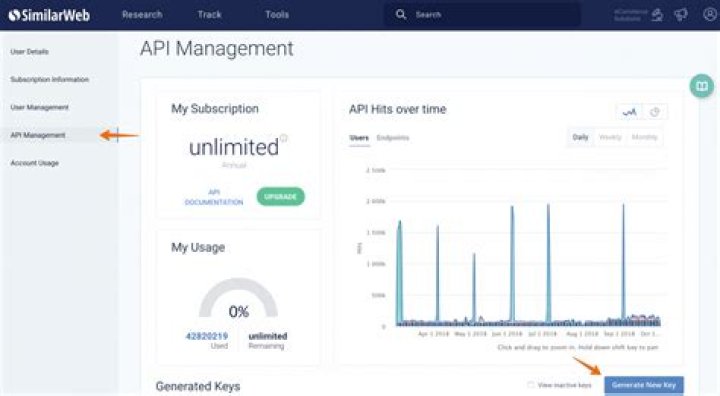Click the 'unlimited' Remaining value

point(268,336)
